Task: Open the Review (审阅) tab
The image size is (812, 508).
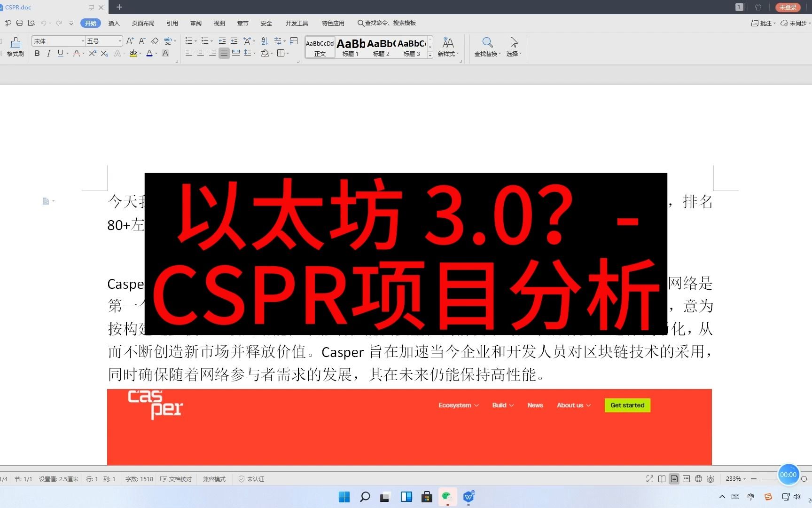Action: coord(195,23)
